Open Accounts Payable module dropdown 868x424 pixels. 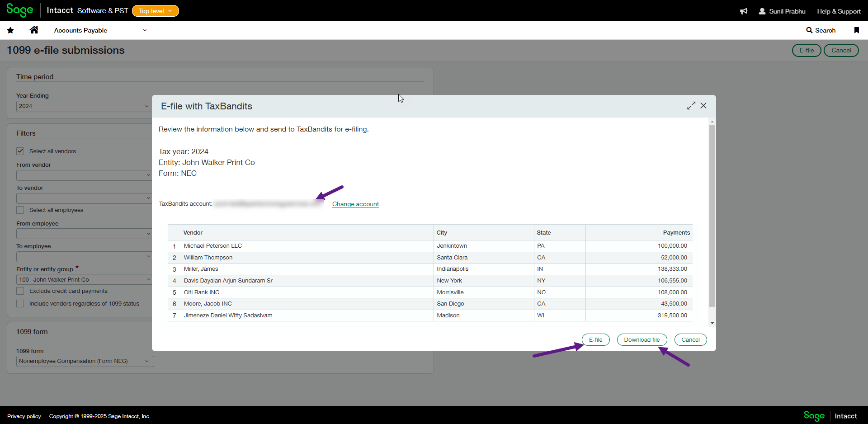(x=100, y=30)
